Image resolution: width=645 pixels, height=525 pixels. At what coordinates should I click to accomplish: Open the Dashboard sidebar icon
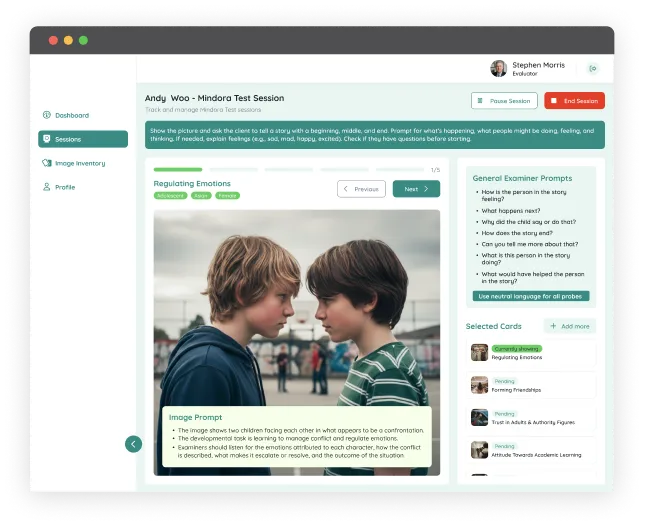(46, 115)
